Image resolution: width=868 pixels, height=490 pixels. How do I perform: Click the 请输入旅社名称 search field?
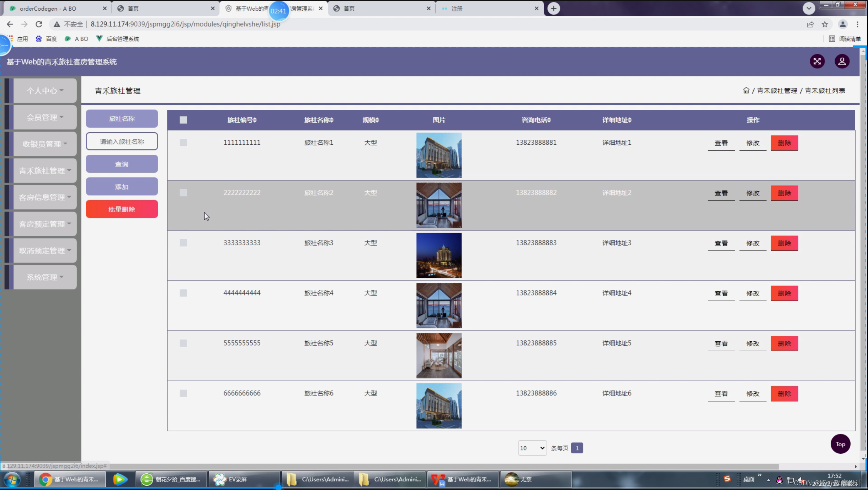[x=122, y=142]
